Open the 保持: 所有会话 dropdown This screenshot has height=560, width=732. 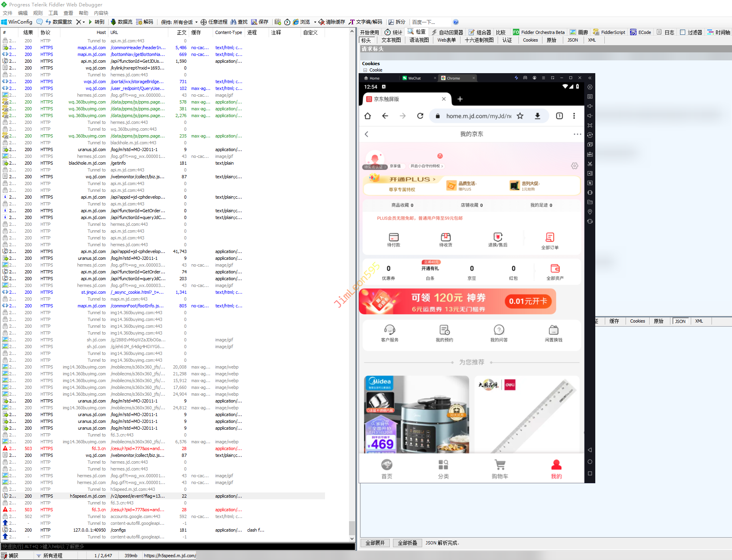(x=179, y=22)
